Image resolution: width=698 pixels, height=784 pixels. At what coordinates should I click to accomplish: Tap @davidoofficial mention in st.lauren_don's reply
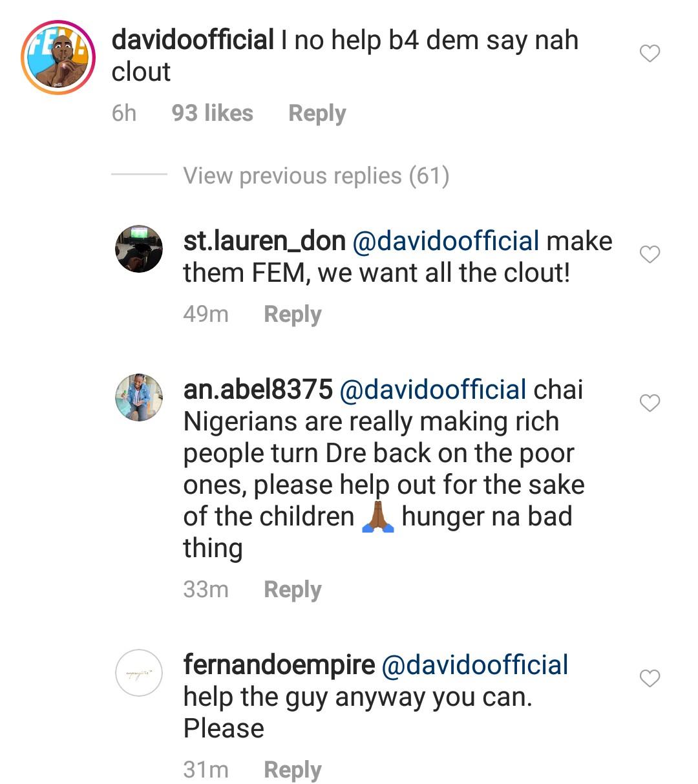[445, 241]
